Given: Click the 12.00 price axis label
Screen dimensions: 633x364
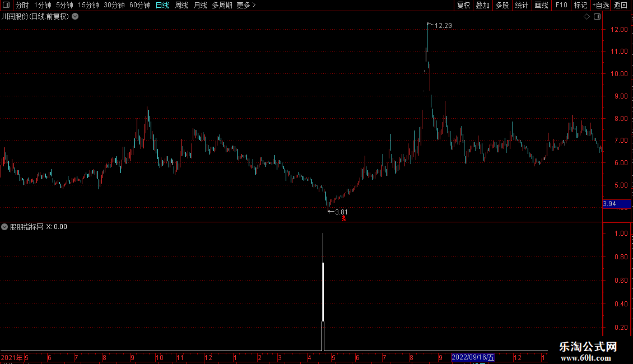Looking at the screenshot, I should pyautogui.click(x=619, y=30).
